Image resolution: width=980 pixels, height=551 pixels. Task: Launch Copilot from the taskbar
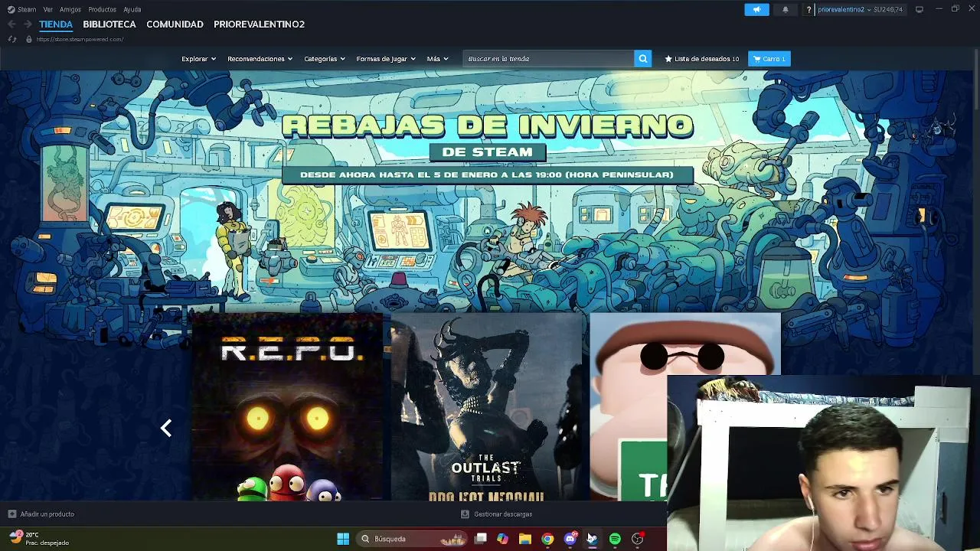502,539
